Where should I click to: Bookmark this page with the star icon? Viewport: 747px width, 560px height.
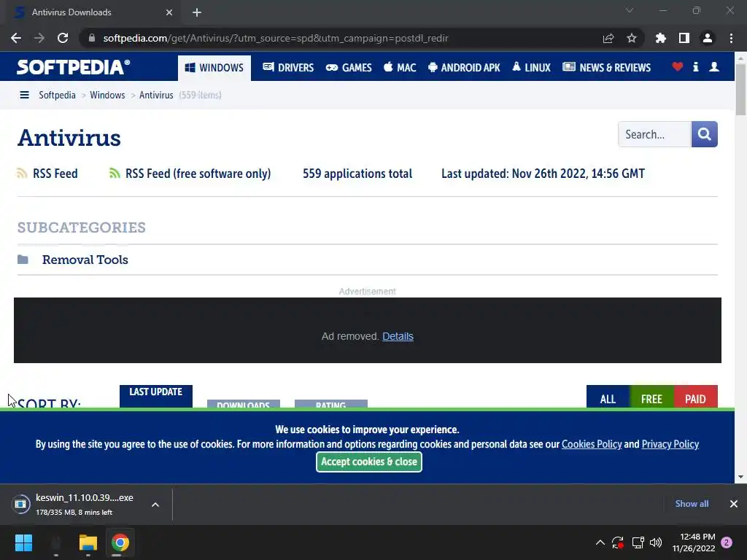(631, 38)
